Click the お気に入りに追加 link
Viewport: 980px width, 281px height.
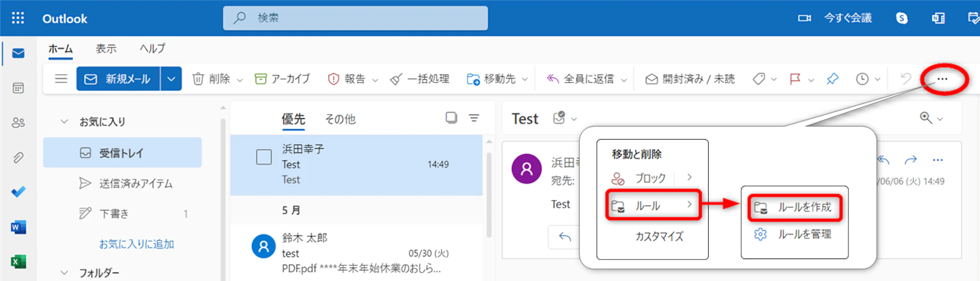tap(136, 244)
